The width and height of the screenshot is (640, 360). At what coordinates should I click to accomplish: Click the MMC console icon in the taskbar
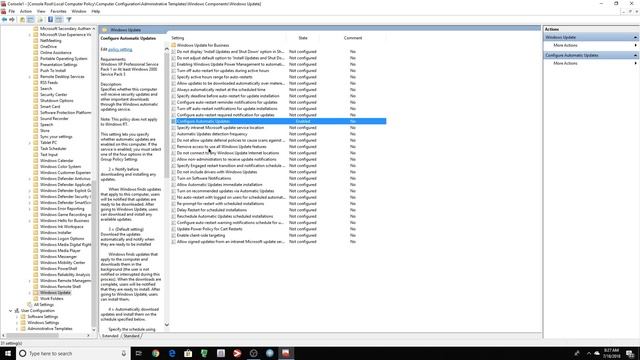coord(286,353)
